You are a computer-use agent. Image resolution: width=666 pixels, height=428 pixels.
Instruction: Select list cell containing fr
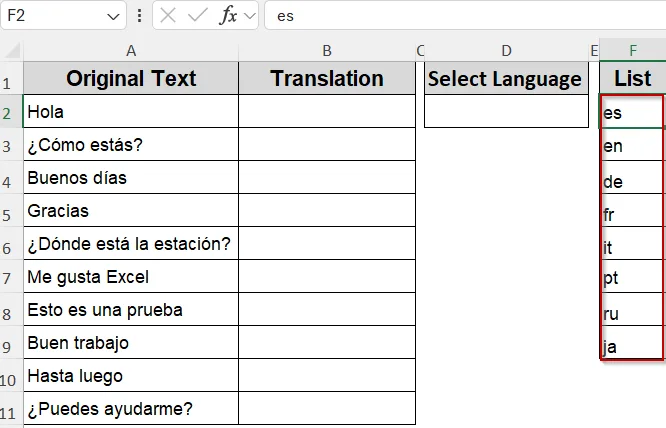(633, 210)
